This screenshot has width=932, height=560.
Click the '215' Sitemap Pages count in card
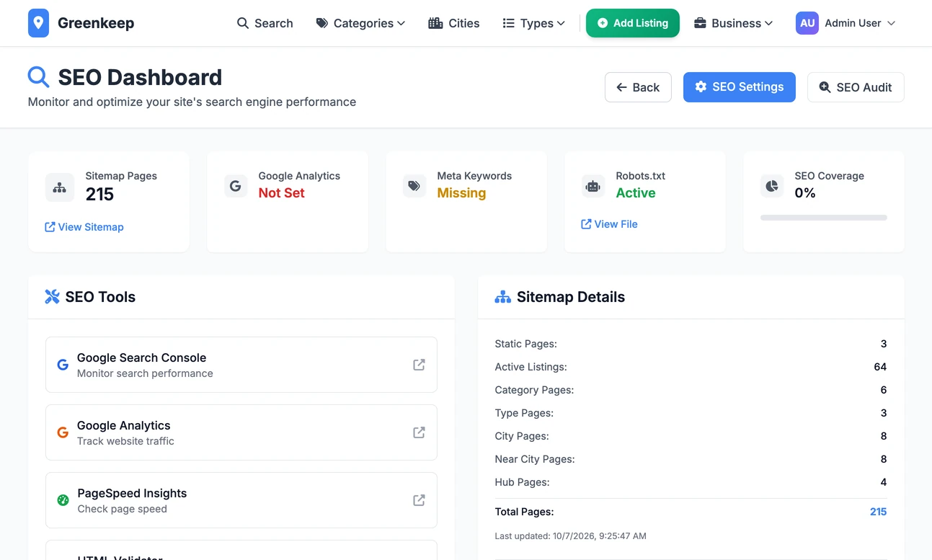99,195
